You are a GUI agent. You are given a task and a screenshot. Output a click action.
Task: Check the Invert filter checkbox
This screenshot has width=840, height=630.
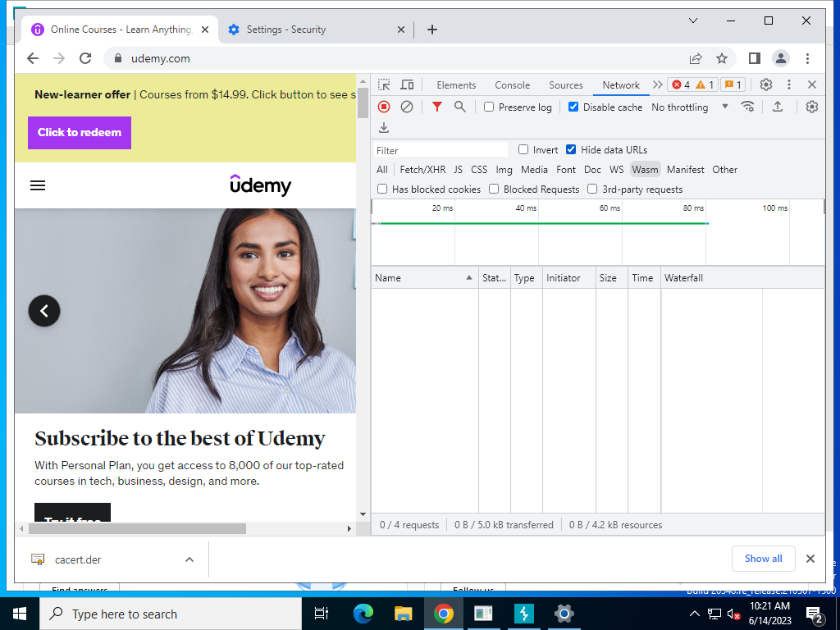click(x=523, y=149)
